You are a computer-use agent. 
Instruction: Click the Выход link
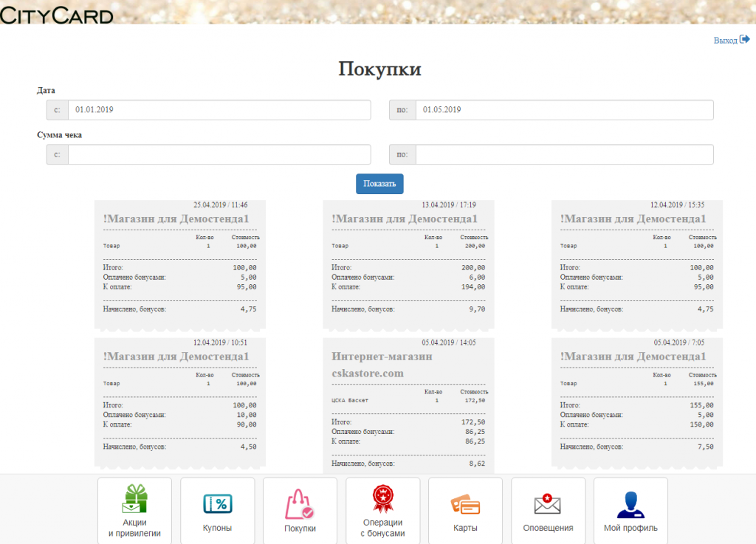tap(725, 41)
